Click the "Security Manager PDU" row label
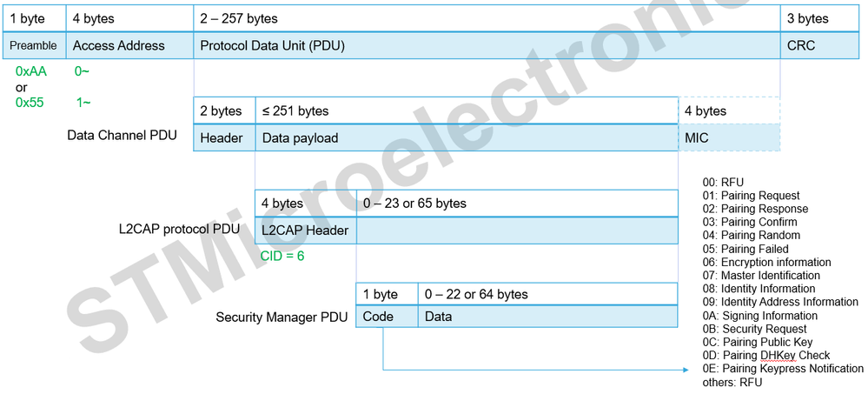 tap(282, 317)
